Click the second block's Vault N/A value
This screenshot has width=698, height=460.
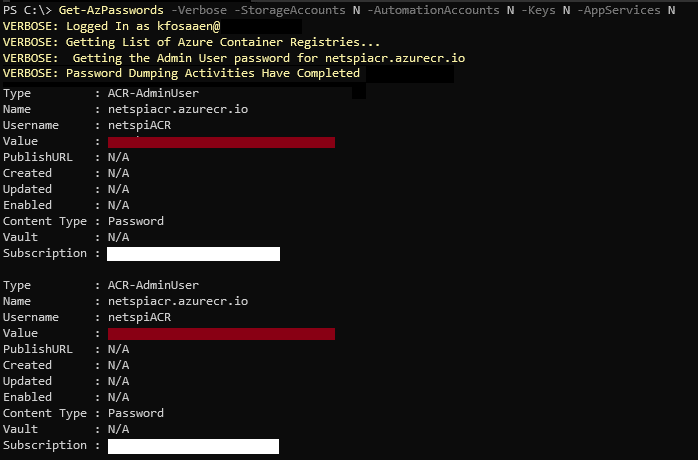(119, 430)
